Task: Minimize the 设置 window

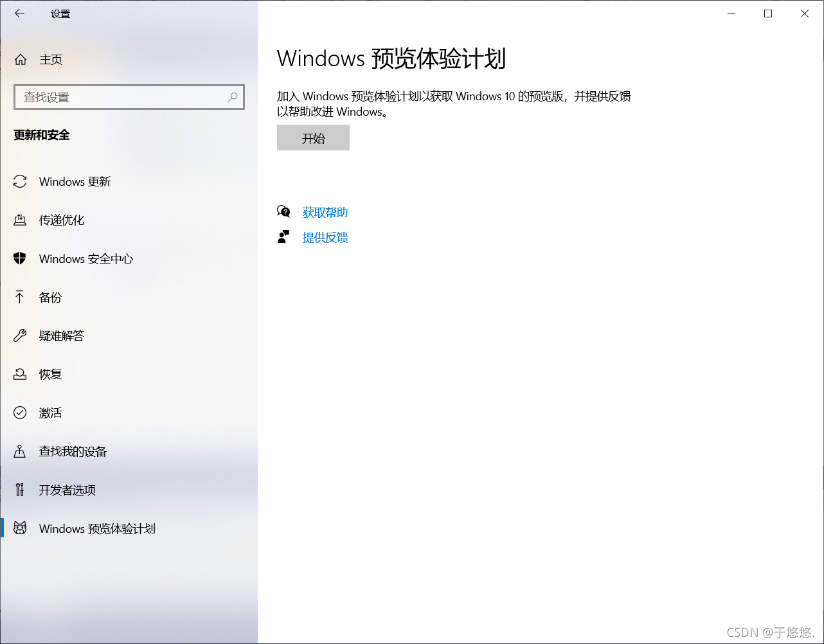Action: (x=731, y=13)
